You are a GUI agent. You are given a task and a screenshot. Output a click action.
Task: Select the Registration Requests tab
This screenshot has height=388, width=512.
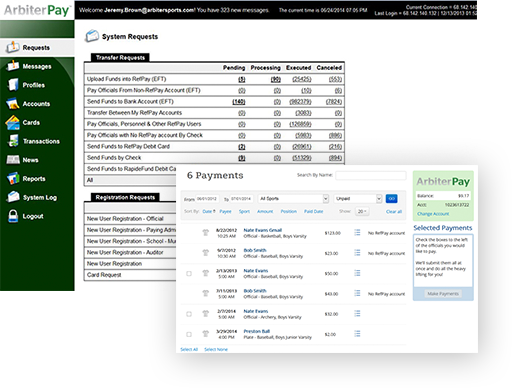(125, 197)
